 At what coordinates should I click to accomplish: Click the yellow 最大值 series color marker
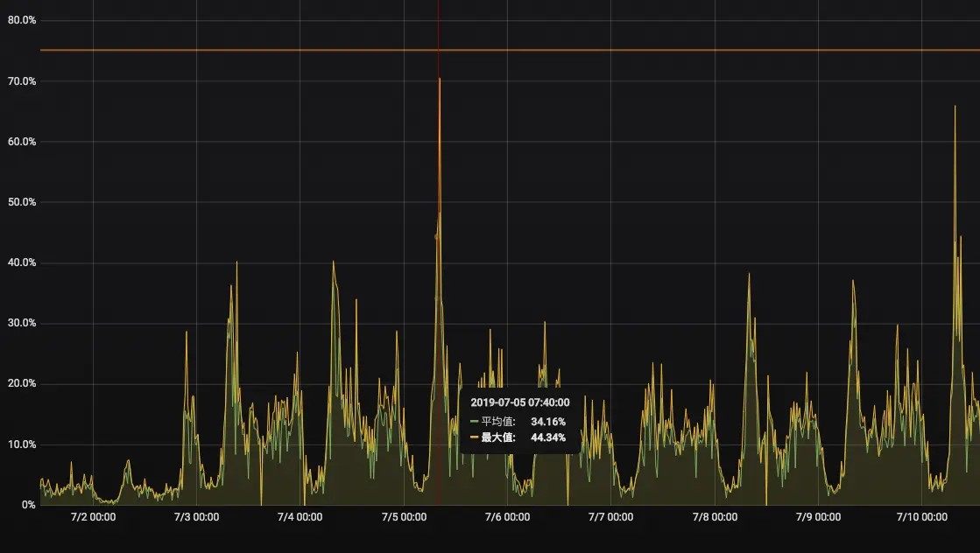pyautogui.click(x=475, y=437)
